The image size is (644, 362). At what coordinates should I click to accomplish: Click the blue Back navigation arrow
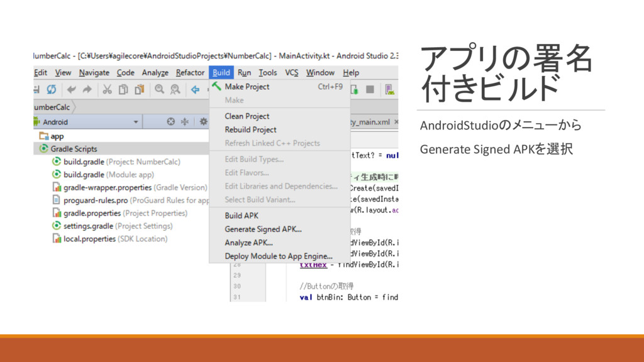tap(195, 89)
